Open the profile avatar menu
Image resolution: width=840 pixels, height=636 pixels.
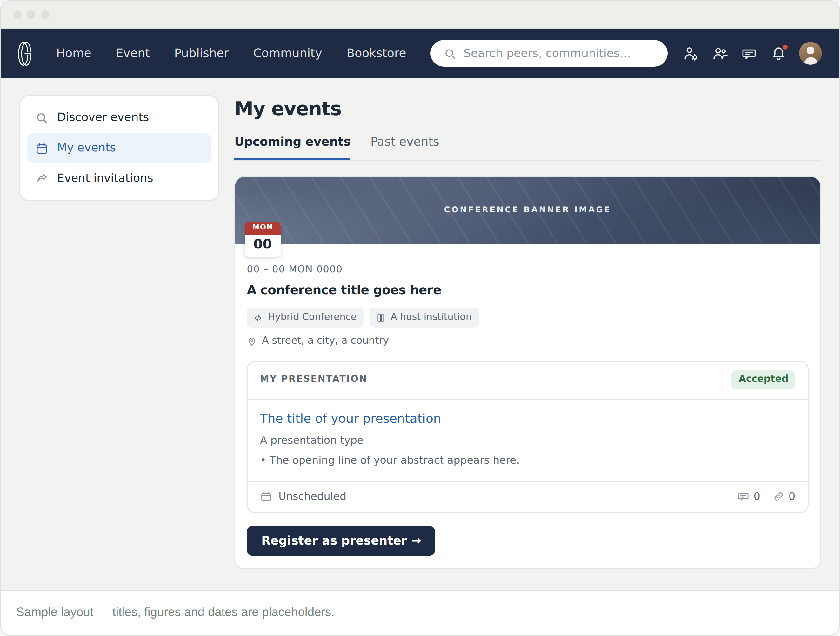pos(810,53)
